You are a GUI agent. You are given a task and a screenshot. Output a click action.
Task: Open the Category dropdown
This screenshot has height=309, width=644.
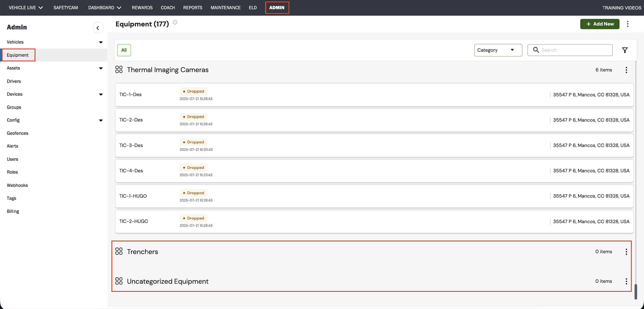pos(498,50)
